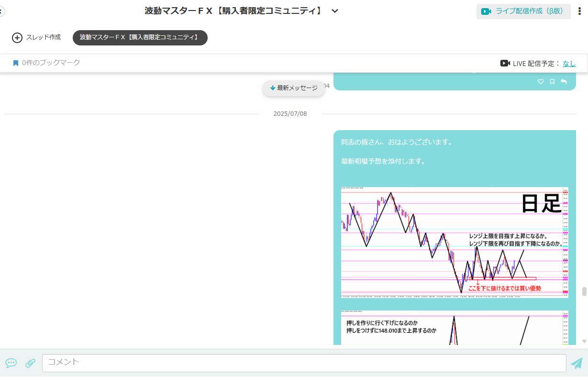Send comment with paper-plane icon
588x377 pixels.
click(x=577, y=364)
